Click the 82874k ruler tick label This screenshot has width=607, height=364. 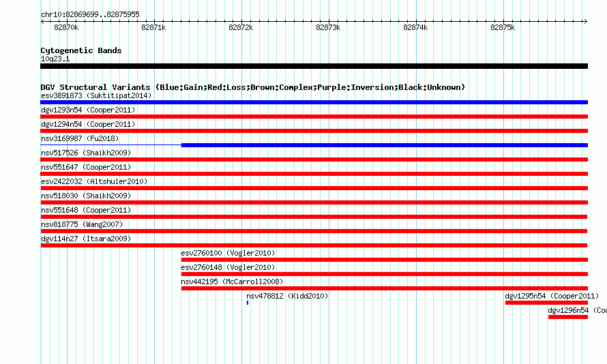point(415,27)
